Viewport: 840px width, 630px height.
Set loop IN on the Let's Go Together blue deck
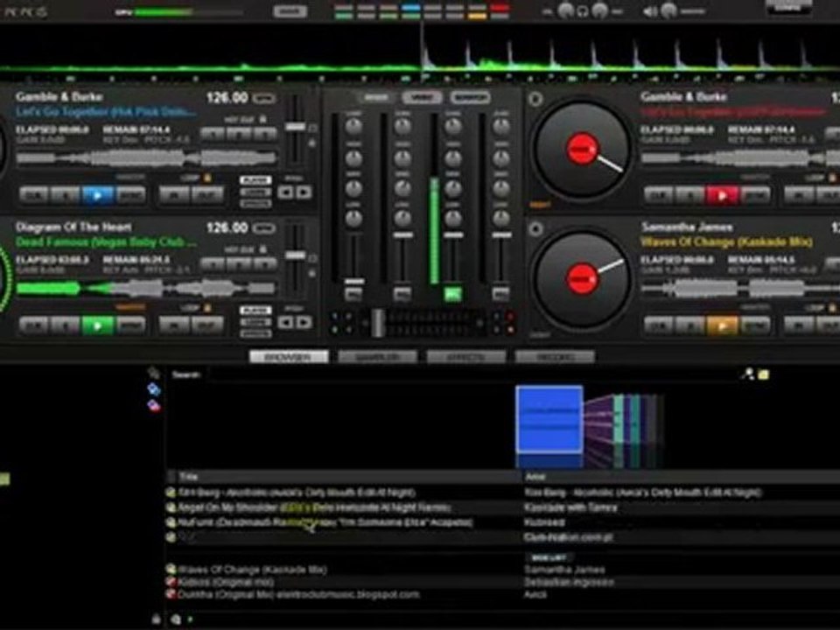tap(175, 195)
